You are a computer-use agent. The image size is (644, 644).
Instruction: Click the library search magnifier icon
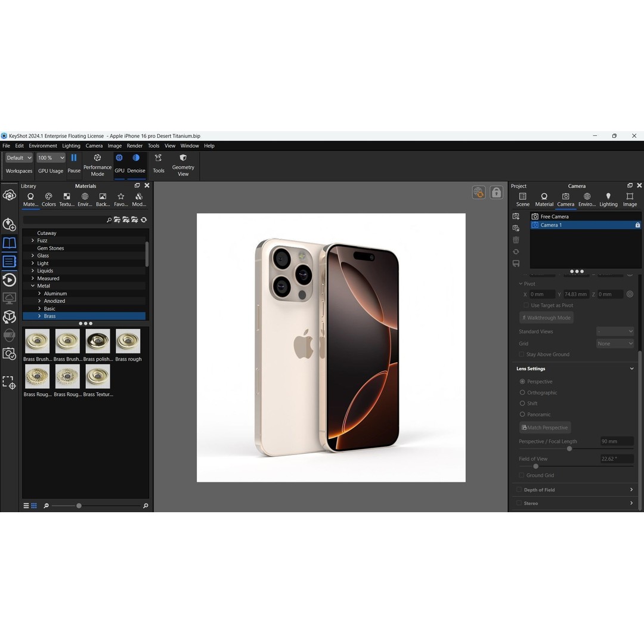pyautogui.click(x=109, y=219)
